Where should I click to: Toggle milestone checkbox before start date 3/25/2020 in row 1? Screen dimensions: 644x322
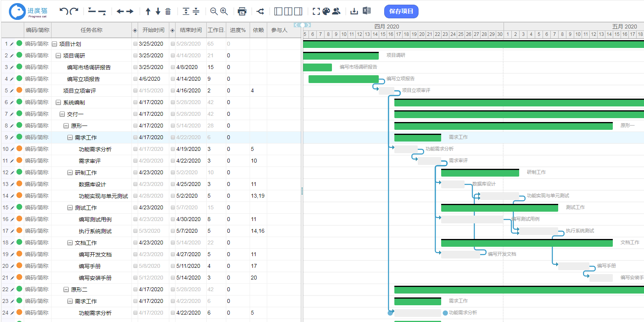[x=135, y=44]
